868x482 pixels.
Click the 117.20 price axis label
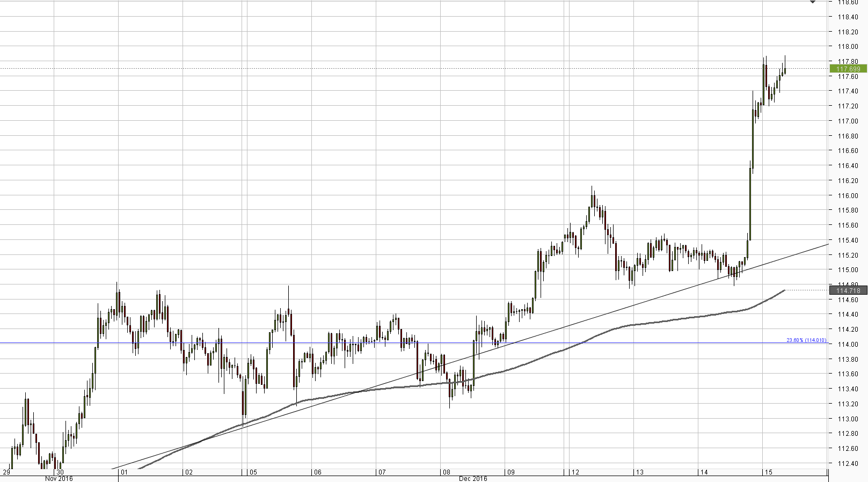tap(848, 106)
